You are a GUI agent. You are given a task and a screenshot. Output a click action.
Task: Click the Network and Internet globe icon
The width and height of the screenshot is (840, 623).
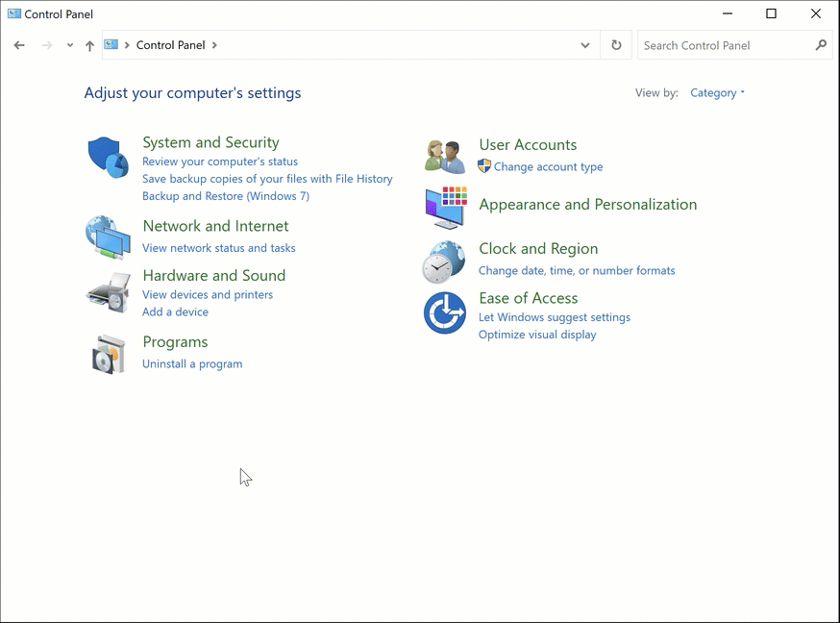click(108, 237)
